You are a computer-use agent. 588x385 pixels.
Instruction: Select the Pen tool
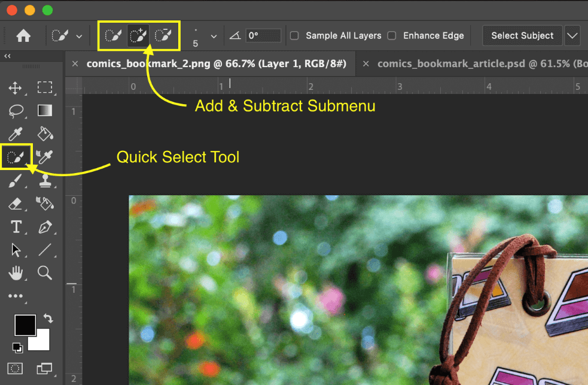click(x=45, y=227)
